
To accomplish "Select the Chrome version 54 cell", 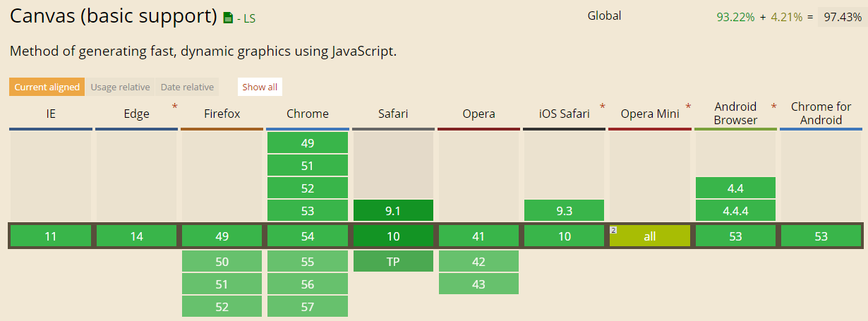I will (308, 236).
